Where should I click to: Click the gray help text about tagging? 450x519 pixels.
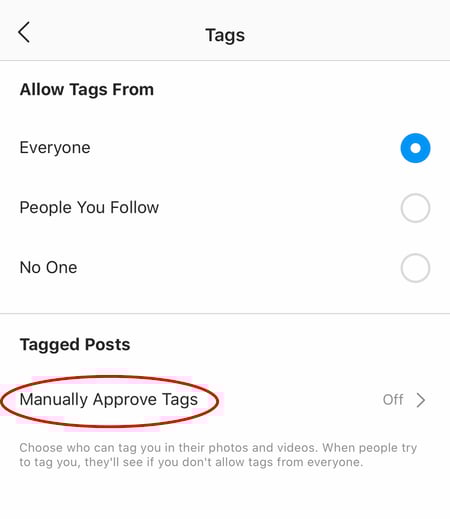point(218,455)
